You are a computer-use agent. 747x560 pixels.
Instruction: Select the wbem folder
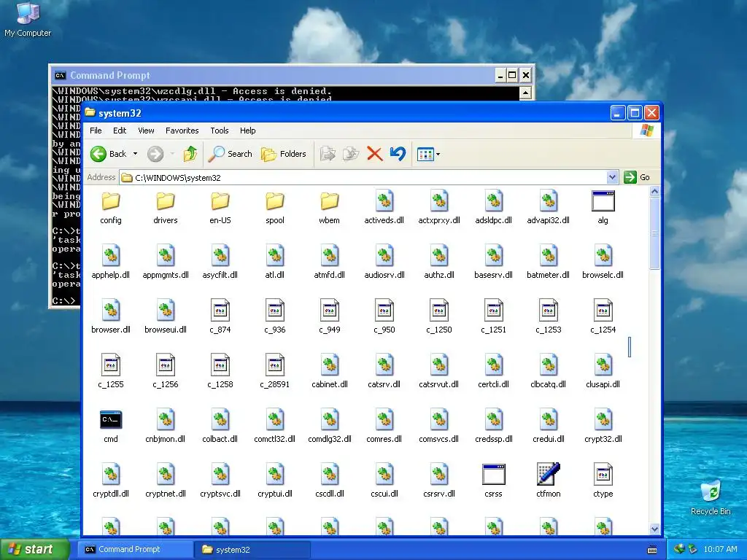[x=329, y=207]
